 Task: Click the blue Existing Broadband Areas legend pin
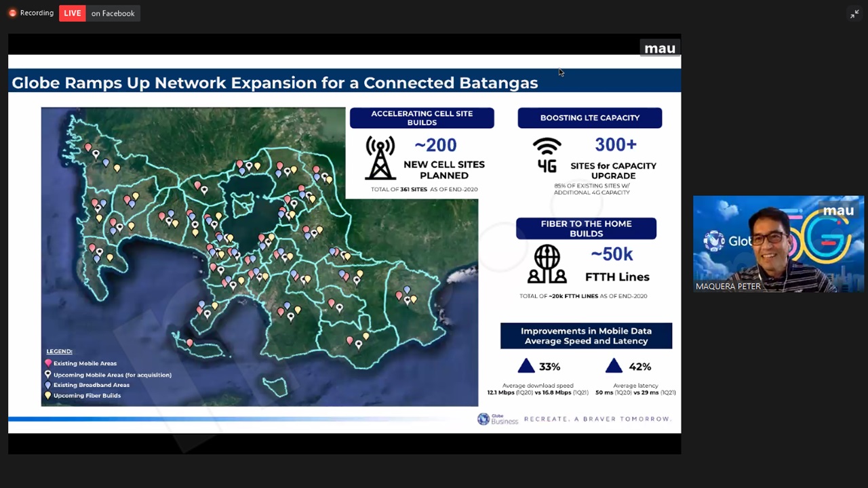click(48, 384)
